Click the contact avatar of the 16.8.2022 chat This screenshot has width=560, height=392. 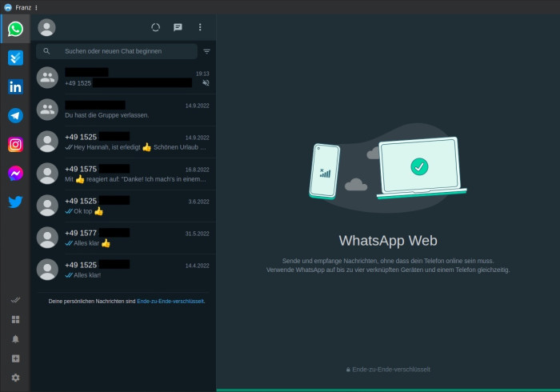[x=47, y=174]
